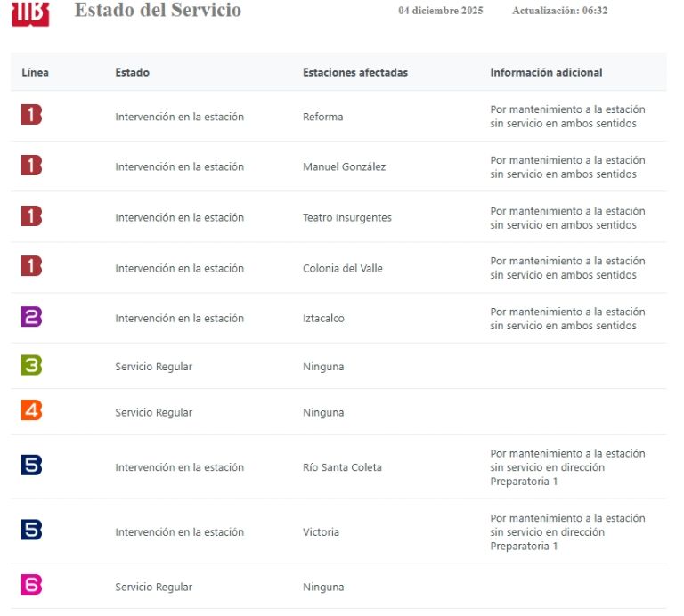The image size is (684, 616).
Task: Select Line 1 icon beside Colonia del Valle
Action: coord(31,265)
